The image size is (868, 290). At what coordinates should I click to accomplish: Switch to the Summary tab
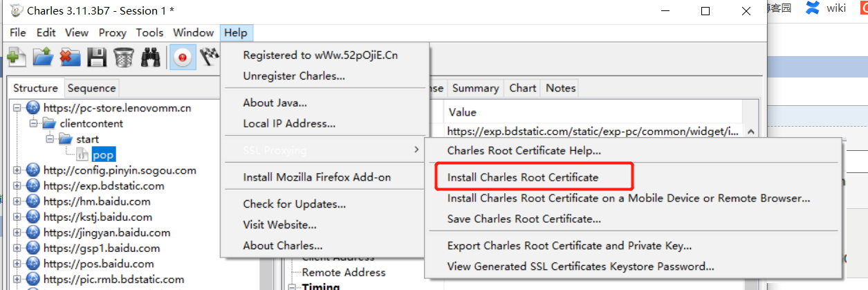476,88
